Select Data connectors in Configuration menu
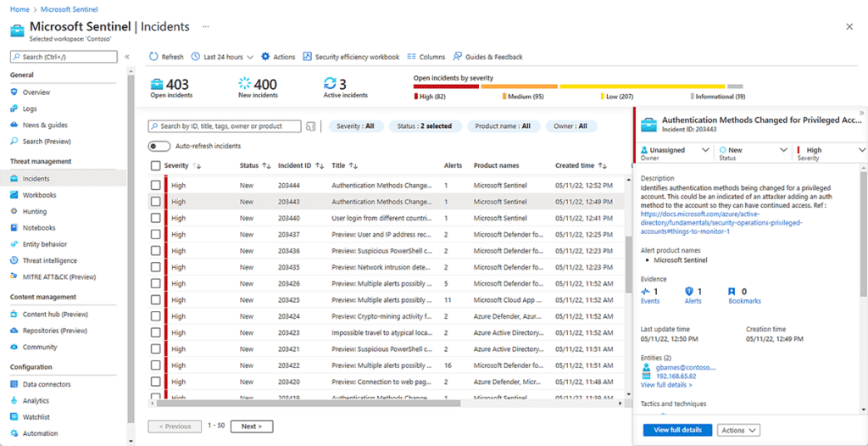 (x=47, y=384)
